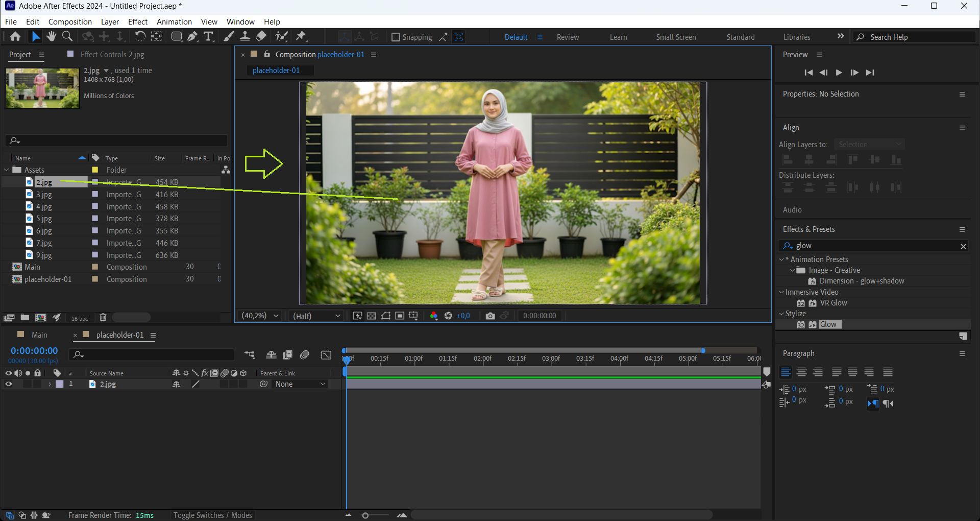Open the Parent & Link None dropdown
The width and height of the screenshot is (980, 521).
click(300, 384)
